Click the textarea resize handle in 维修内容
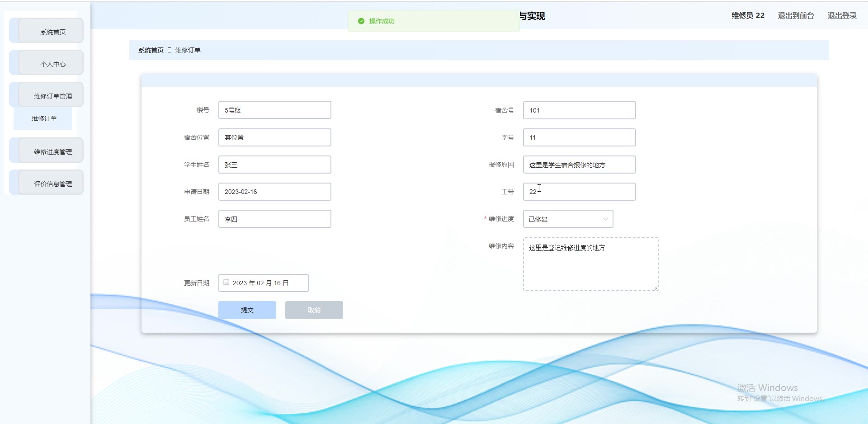 click(656, 288)
